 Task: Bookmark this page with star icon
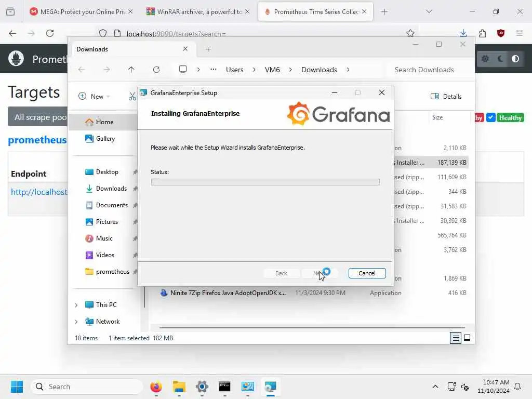coord(410,33)
